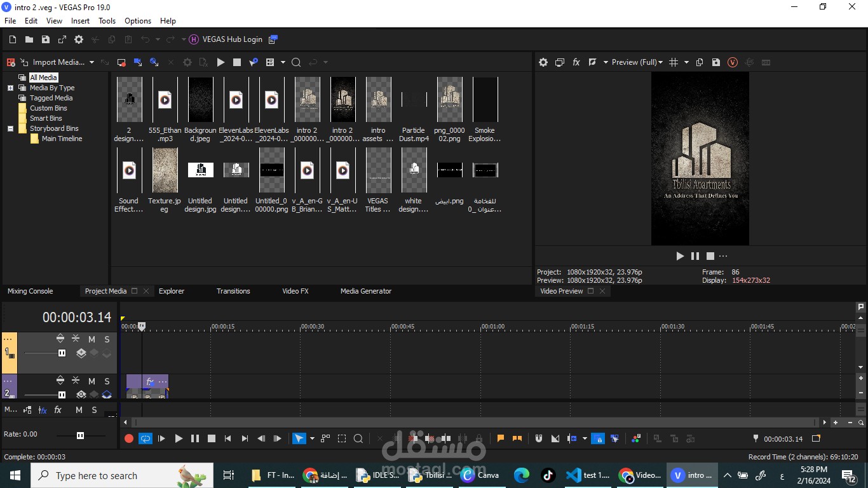
Task: Mute video track 1
Action: click(92, 339)
